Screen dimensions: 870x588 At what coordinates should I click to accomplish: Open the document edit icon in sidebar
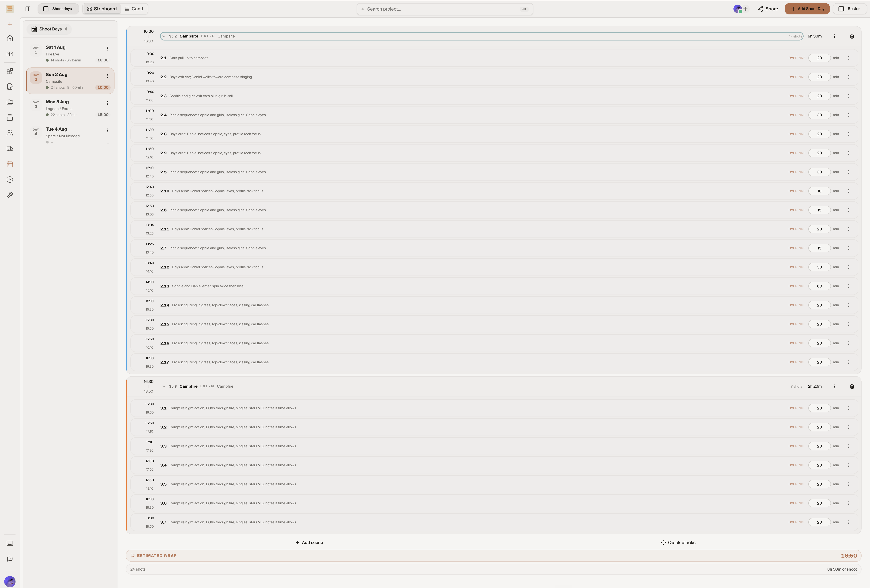coord(10,87)
